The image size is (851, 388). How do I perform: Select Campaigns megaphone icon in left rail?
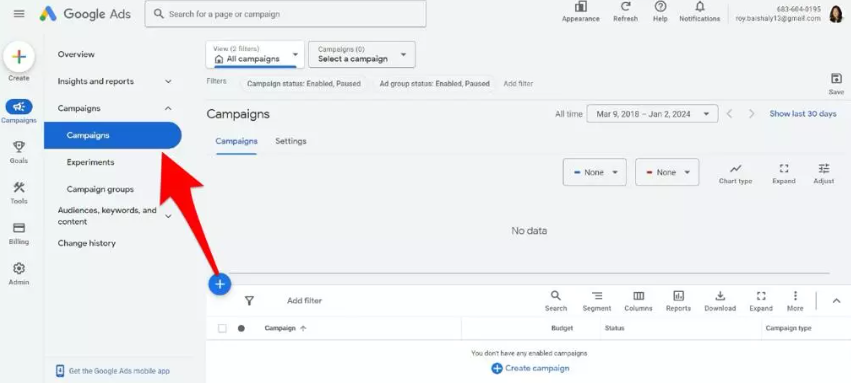(19, 106)
